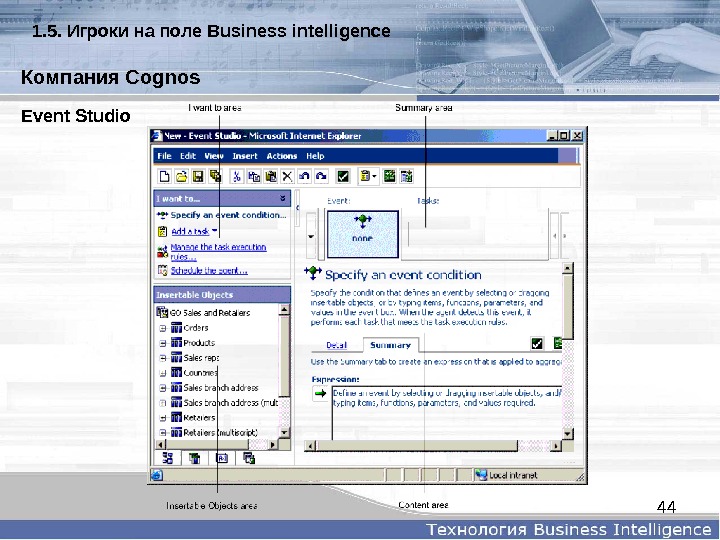720x540 pixels.
Task: Click the Save floppy disk icon
Action: [x=198, y=176]
